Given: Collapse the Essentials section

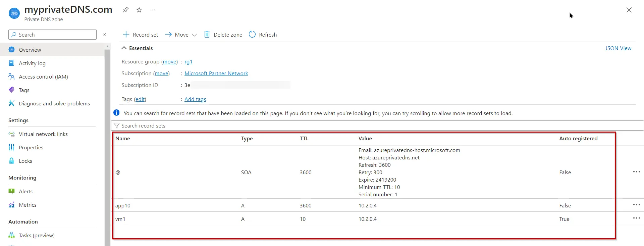Looking at the screenshot, I should (124, 48).
